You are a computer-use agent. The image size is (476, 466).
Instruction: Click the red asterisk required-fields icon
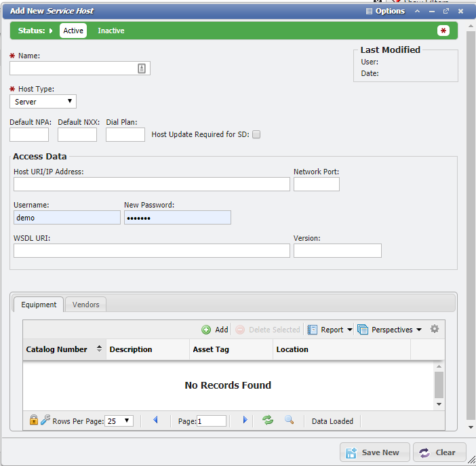[x=443, y=31]
